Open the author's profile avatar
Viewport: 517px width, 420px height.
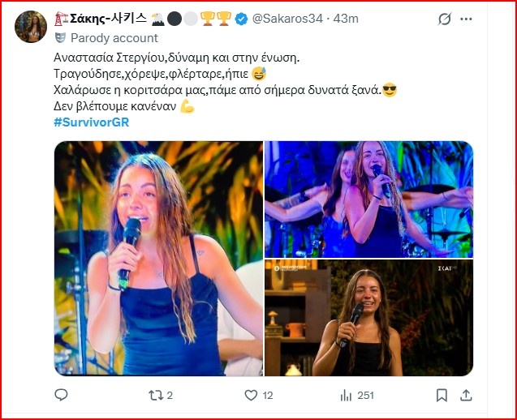click(30, 27)
